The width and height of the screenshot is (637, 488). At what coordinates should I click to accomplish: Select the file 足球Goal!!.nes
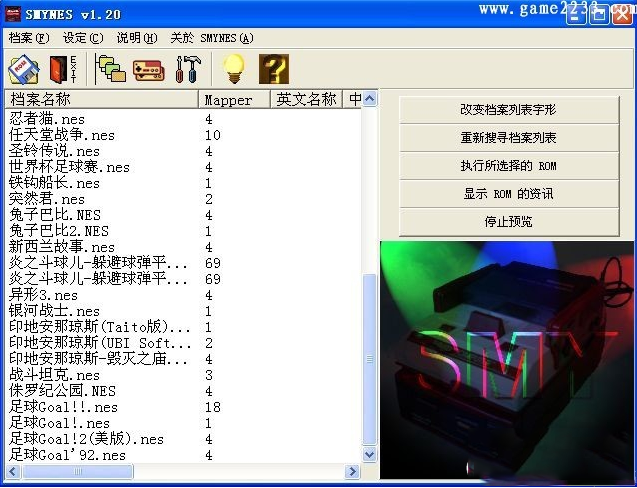point(63,407)
